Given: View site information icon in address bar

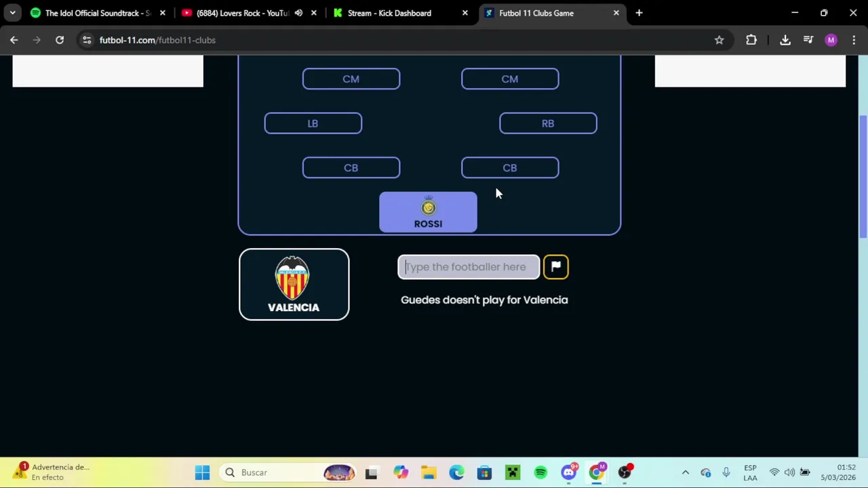Looking at the screenshot, I should (x=87, y=40).
